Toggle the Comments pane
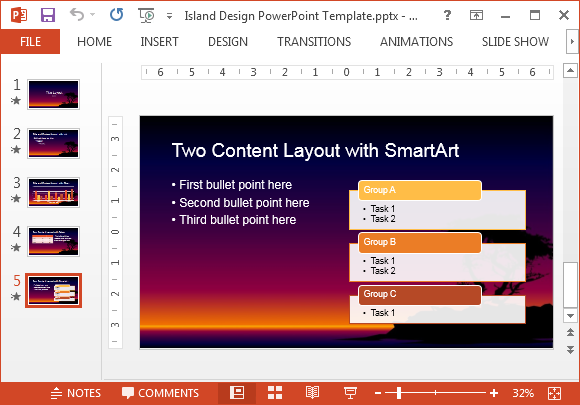Screen dimensions: 580x405 pyautogui.click(x=160, y=393)
